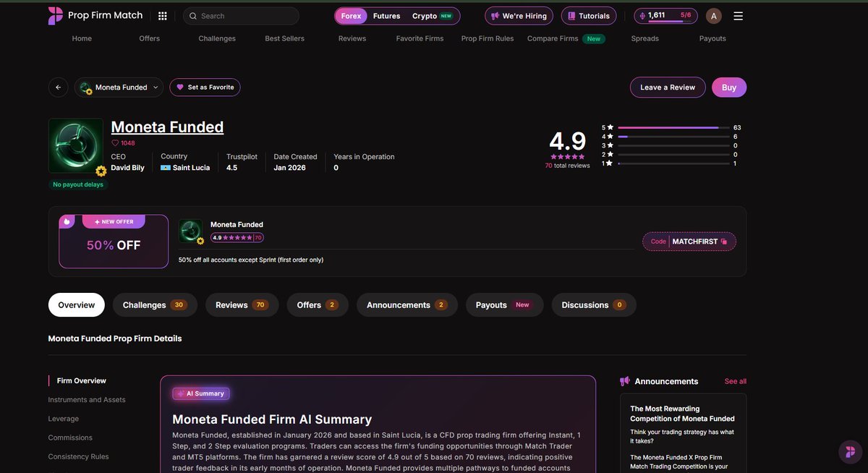Select Firm Overview in sidebar

coord(82,380)
